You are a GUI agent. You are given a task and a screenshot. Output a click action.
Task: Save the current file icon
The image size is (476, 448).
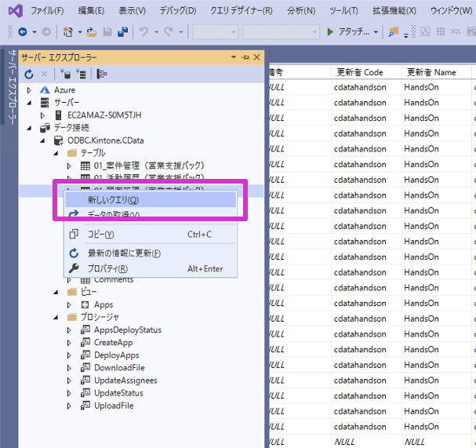pyautogui.click(x=107, y=31)
